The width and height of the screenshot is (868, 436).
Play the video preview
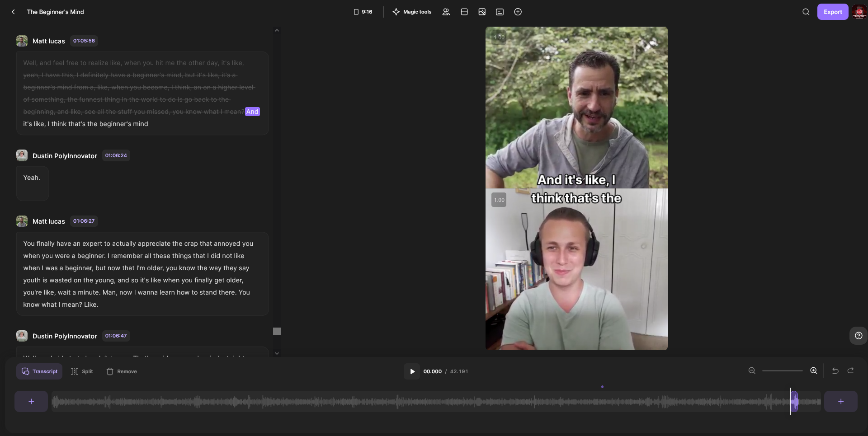412,371
